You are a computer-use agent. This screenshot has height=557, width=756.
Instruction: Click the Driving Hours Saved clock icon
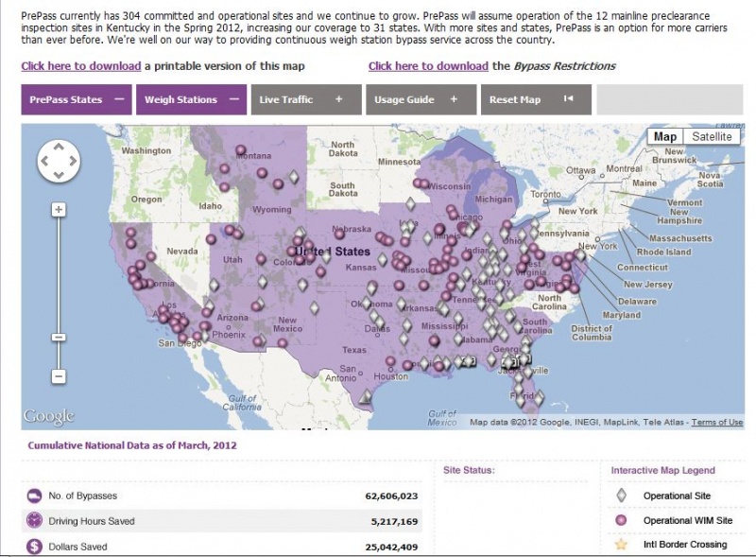tap(34, 521)
